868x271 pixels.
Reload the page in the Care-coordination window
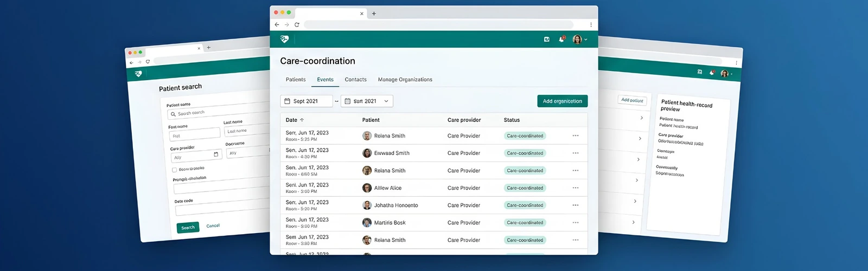tap(297, 24)
